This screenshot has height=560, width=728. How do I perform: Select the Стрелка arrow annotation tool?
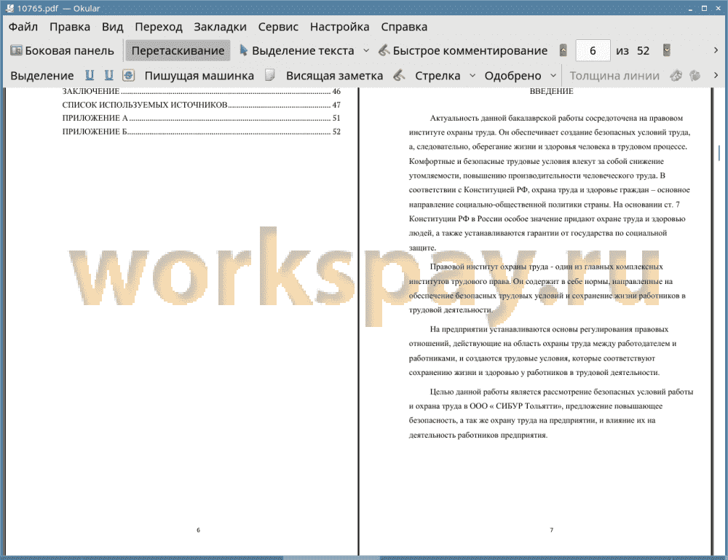(438, 76)
